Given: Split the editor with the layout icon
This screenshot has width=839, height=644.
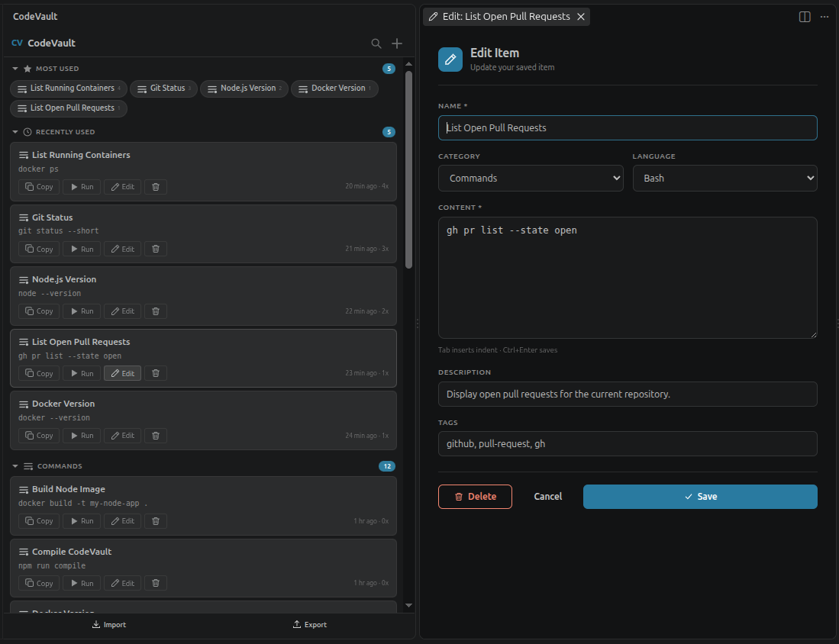Looking at the screenshot, I should click(804, 17).
